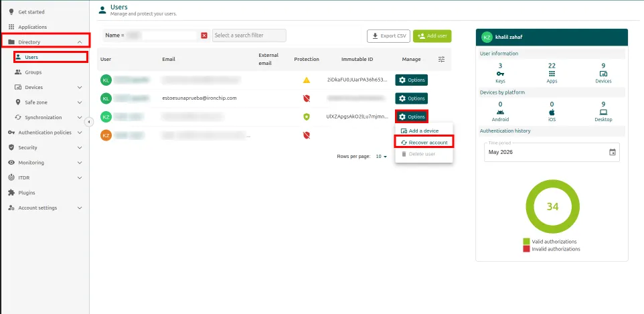Click yellow warning protection icon
This screenshot has width=644, height=314.
307,80
